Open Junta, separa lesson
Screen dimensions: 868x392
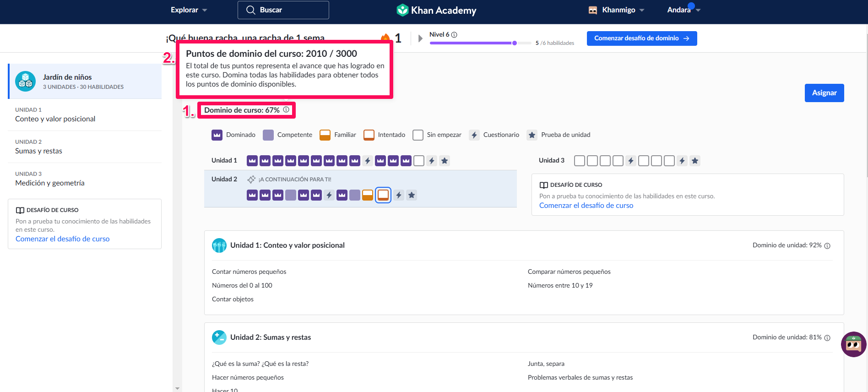click(x=546, y=364)
